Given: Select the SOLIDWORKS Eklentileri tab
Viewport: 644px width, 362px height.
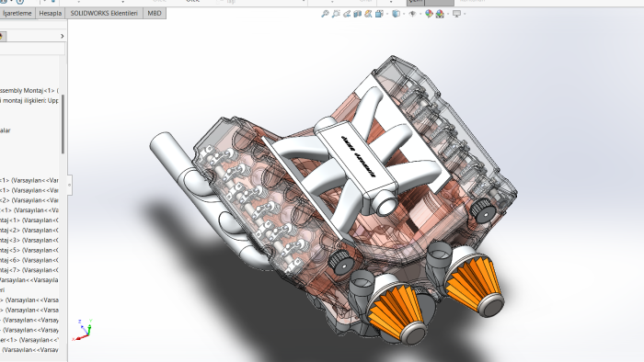Looking at the screenshot, I should pyautogui.click(x=104, y=13).
